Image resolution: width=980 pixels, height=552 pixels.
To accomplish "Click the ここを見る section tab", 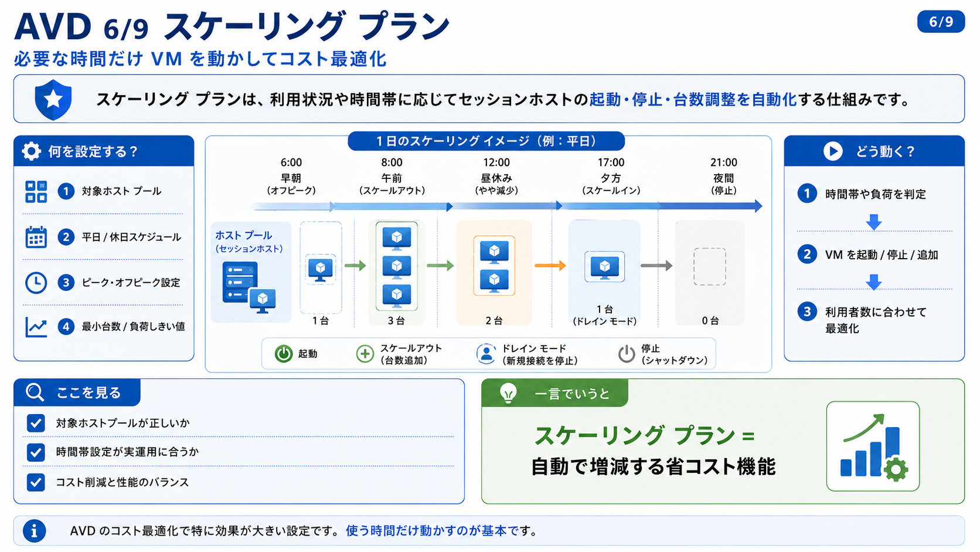I will [x=77, y=392].
